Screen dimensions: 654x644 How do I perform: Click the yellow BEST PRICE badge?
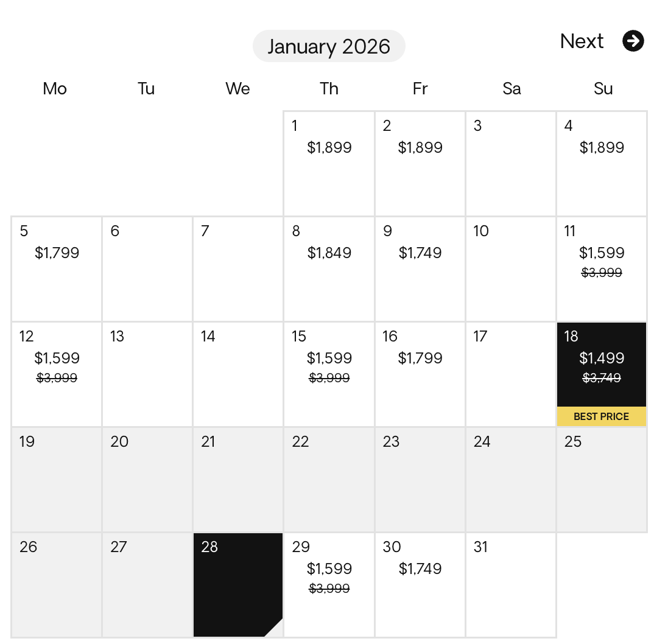pyautogui.click(x=602, y=416)
